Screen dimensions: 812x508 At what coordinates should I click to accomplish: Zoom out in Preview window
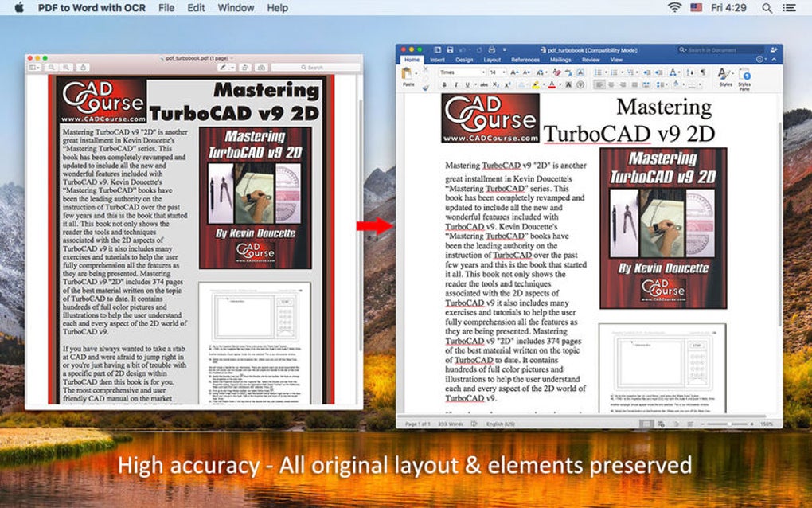51,68
